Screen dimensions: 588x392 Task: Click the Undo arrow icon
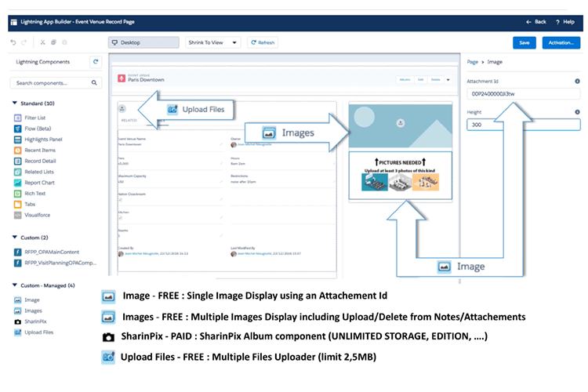pos(13,42)
